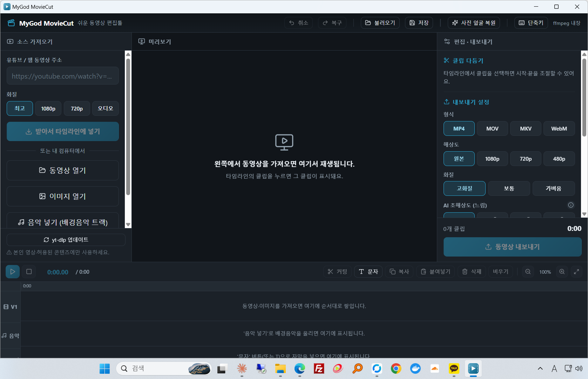Show the 단축키 shortcuts list
588x379 pixels.
[531, 23]
